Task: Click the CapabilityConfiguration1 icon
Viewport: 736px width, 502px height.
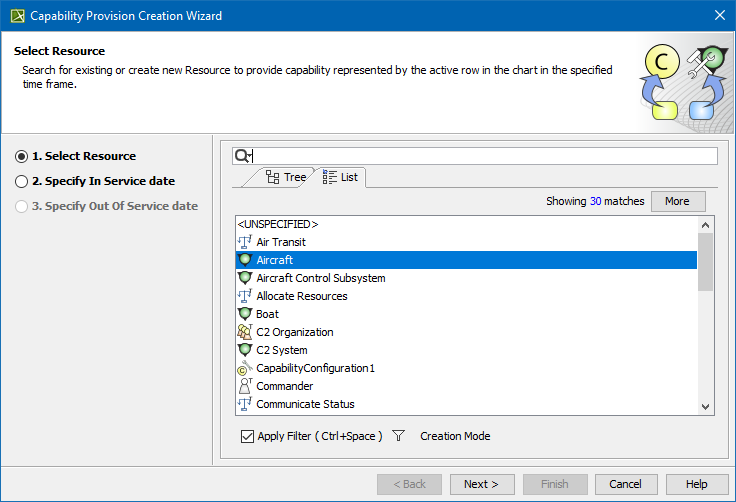Action: coord(244,368)
